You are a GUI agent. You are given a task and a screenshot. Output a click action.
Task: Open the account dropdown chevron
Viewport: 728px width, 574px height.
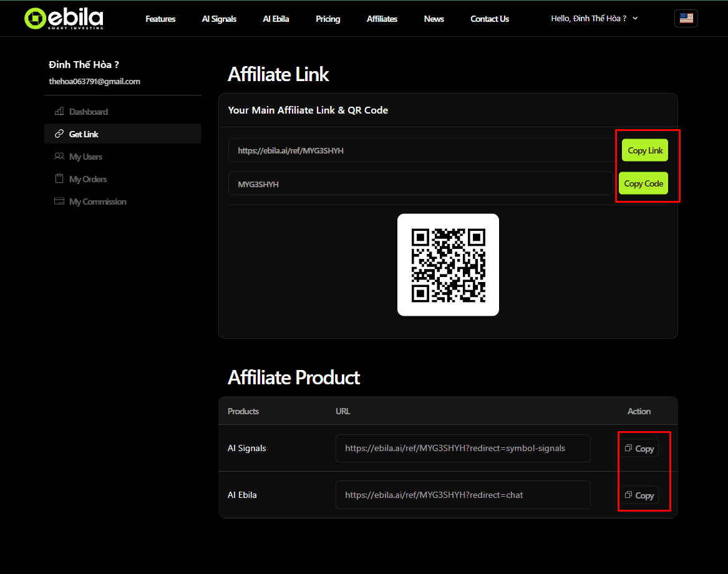point(635,18)
